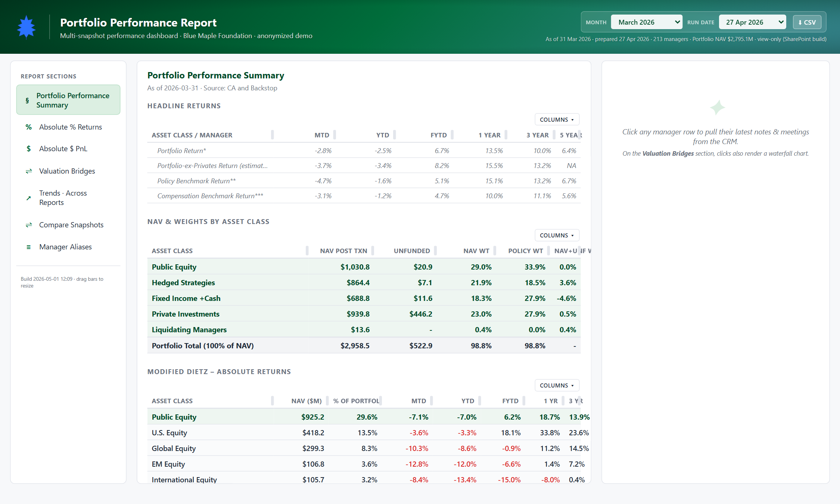Click the FYTD header in Headline Returns

coord(439,135)
